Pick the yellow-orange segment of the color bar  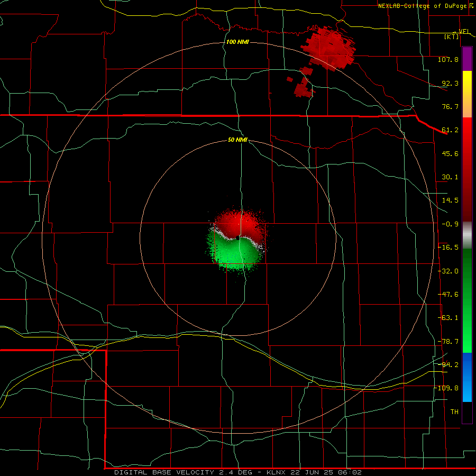[x=467, y=94]
